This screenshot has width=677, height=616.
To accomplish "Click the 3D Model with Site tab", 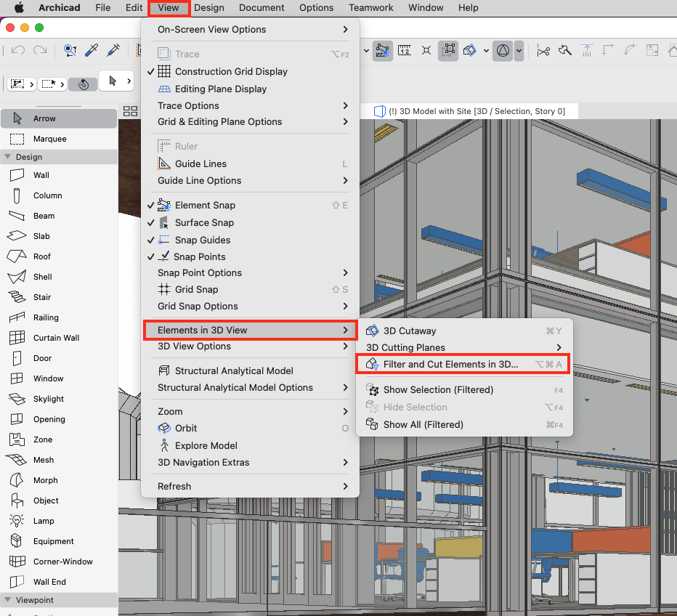I will pyautogui.click(x=465, y=110).
